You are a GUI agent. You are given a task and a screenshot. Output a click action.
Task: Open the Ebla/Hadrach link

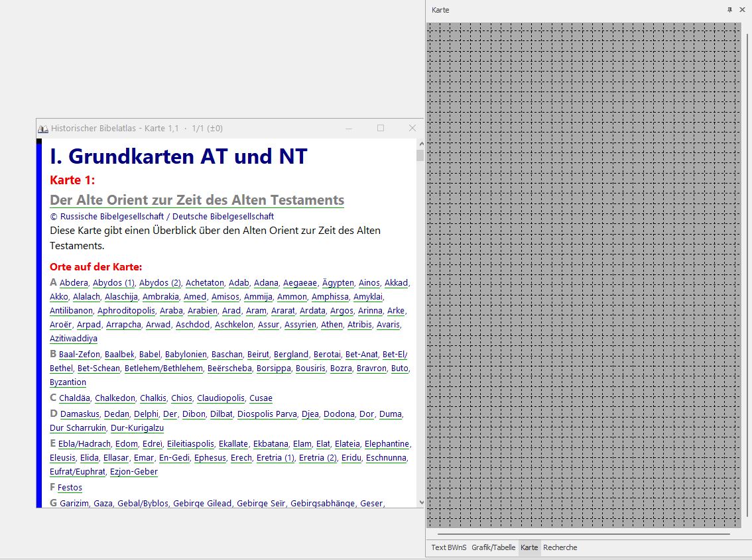[84, 444]
